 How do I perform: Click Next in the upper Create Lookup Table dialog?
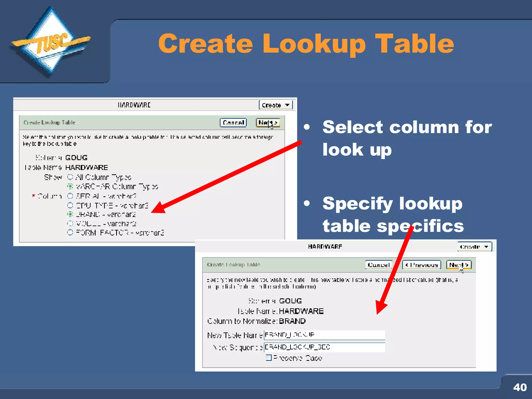268,123
